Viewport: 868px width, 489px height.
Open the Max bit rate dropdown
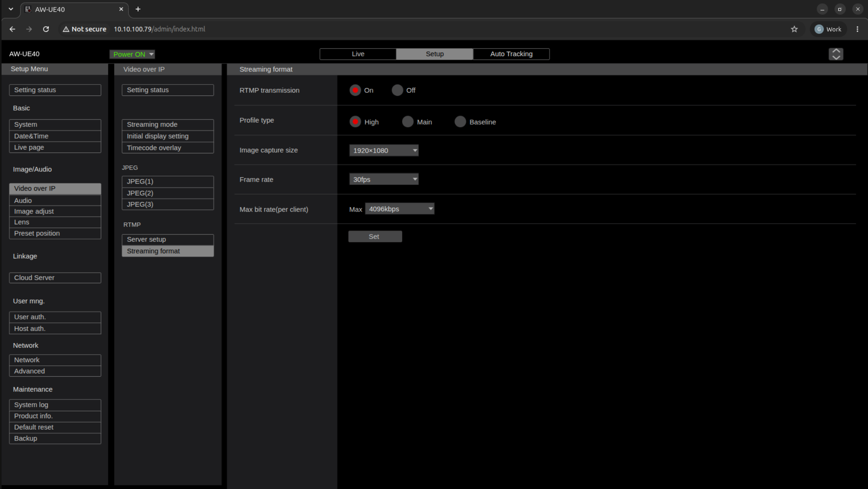400,209
